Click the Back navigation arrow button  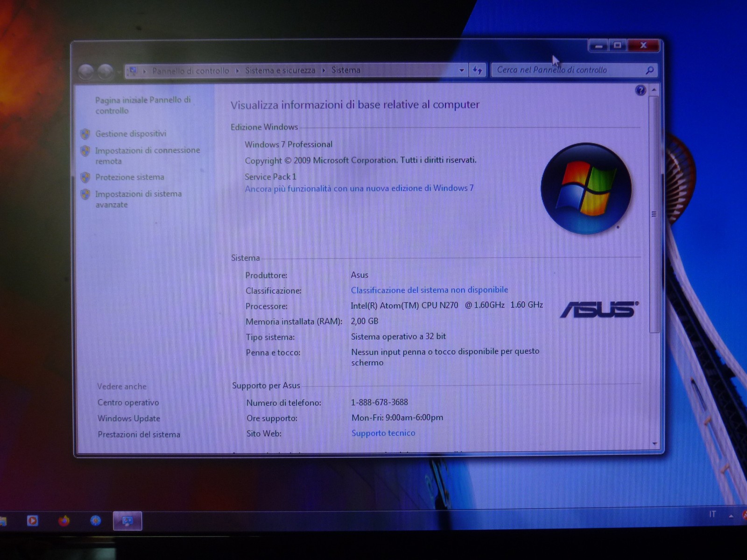[86, 71]
